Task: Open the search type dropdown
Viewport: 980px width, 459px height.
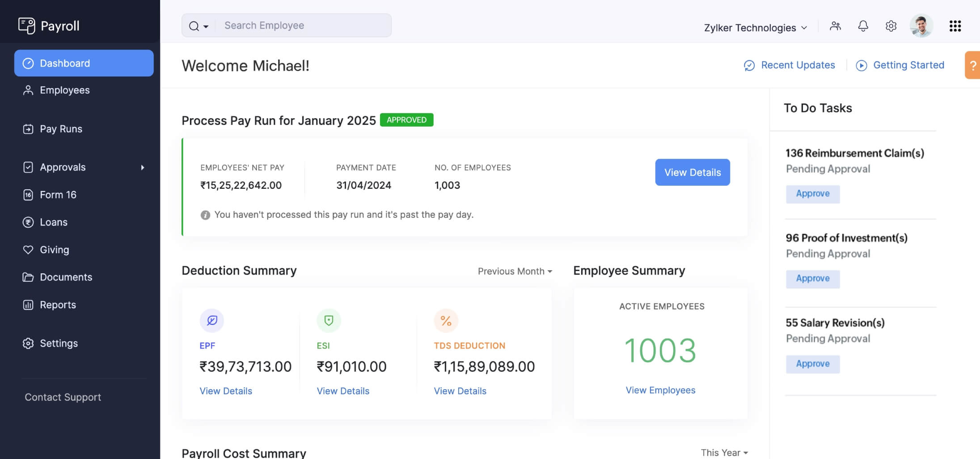Action: (199, 26)
